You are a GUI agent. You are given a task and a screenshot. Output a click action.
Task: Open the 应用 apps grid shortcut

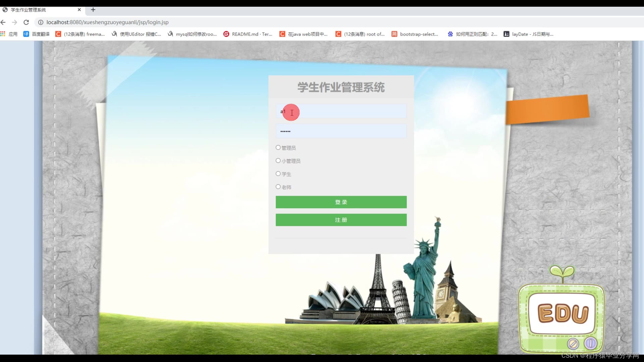click(9, 34)
